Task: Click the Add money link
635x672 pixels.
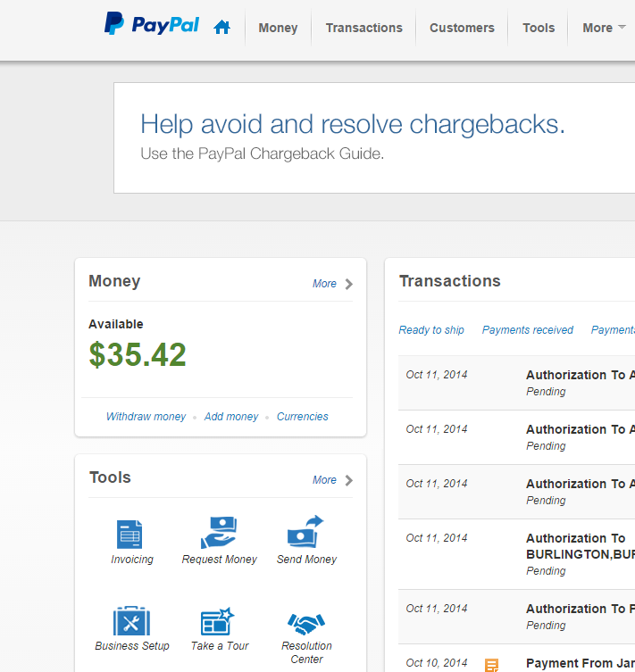Action: [x=231, y=417]
